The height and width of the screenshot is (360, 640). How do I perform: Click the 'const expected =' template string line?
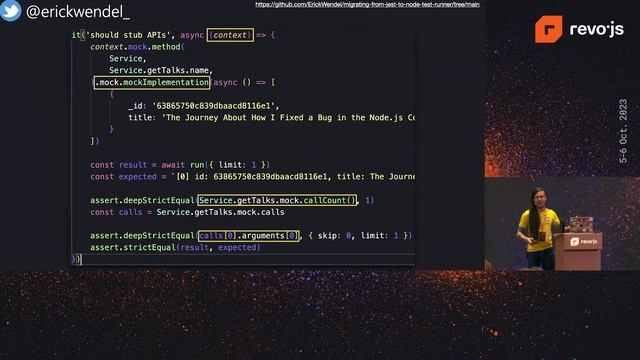click(x=252, y=177)
